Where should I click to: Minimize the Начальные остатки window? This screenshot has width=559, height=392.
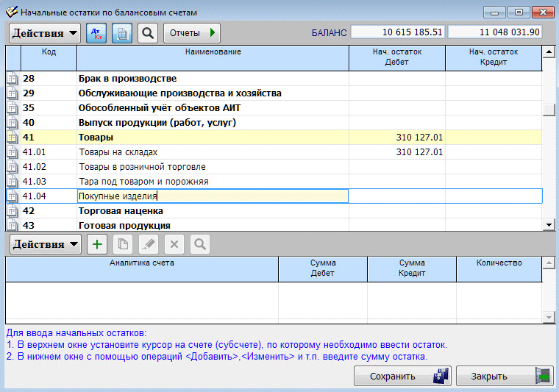494,13
